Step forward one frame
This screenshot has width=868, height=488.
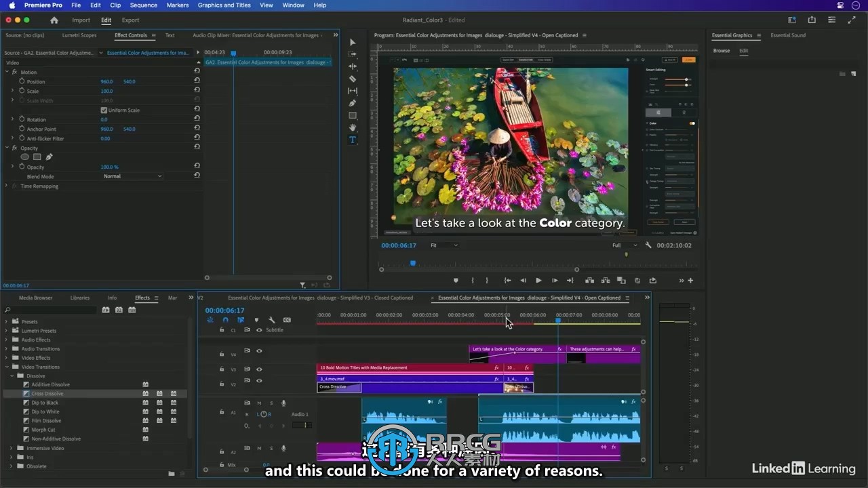click(555, 281)
